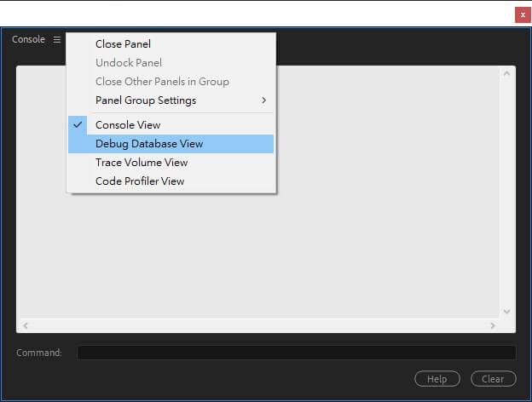Click the horizontal scrollbar right arrow
Viewport: 532px width, 402px height.
(493, 326)
